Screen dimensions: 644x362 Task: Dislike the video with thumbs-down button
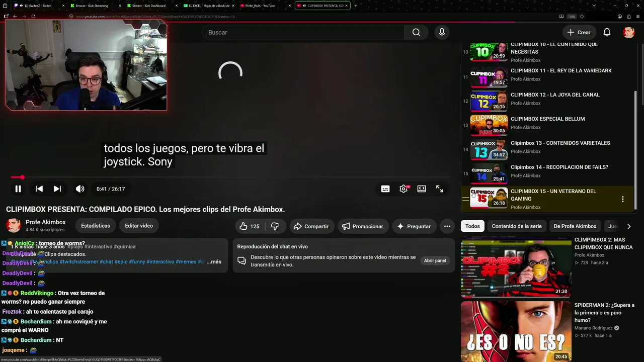coord(275,226)
